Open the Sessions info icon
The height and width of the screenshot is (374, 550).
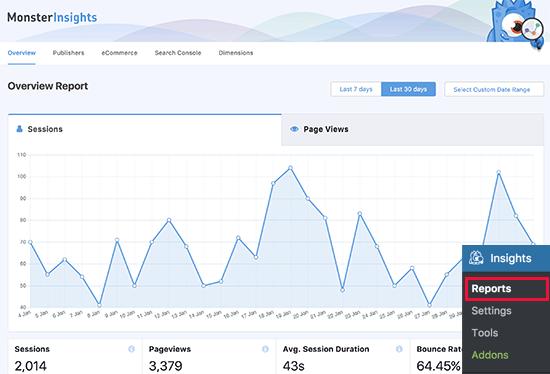132,349
